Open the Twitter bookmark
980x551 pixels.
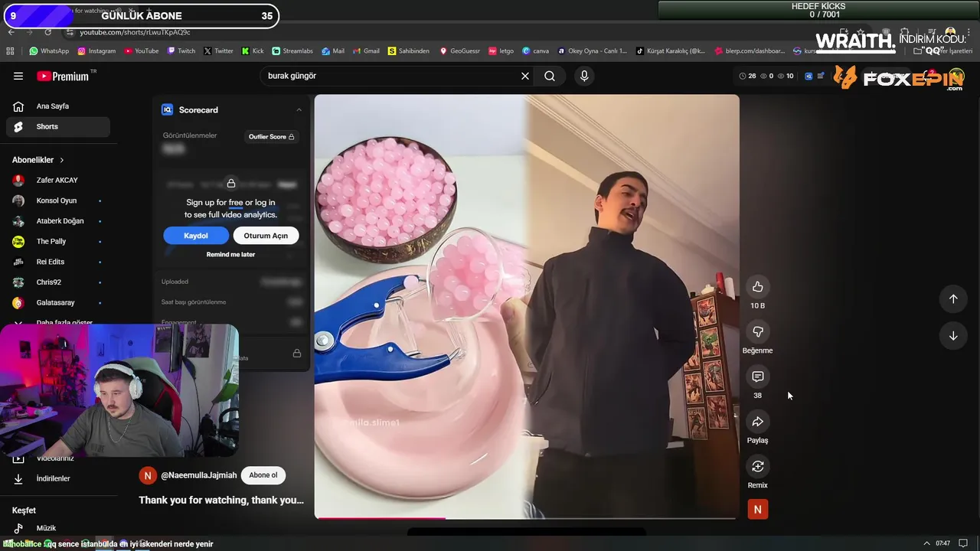pos(218,51)
